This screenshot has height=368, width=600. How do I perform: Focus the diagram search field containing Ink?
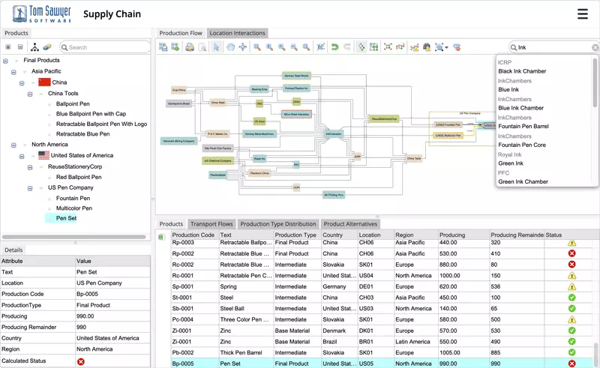tap(554, 47)
